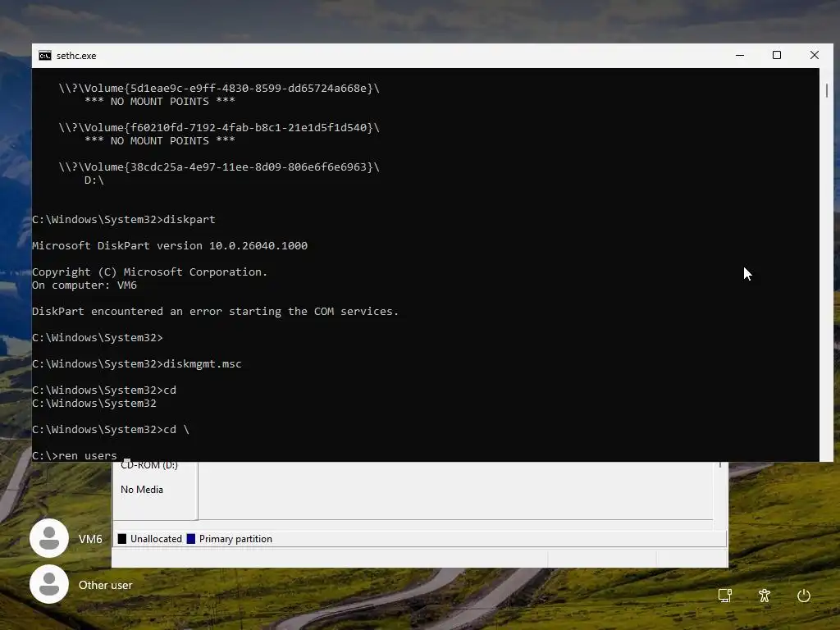Image resolution: width=840 pixels, height=630 pixels.
Task: Maximize the sethc.exe window
Action: 777,55
